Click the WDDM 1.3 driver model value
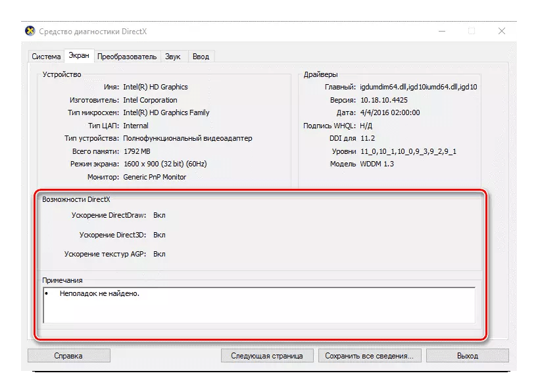Viewport: 538px width, 392px height. pos(377,164)
